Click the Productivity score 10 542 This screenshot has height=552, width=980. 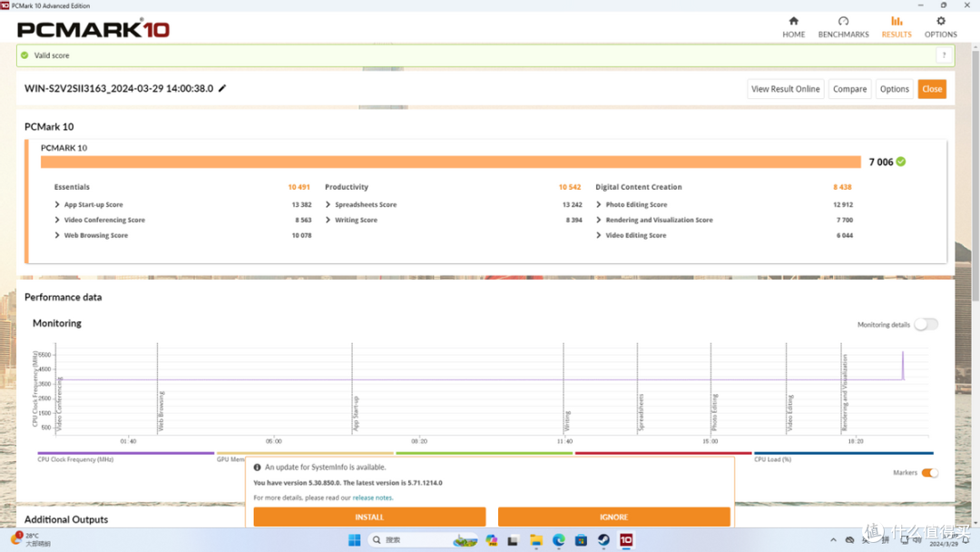569,187
